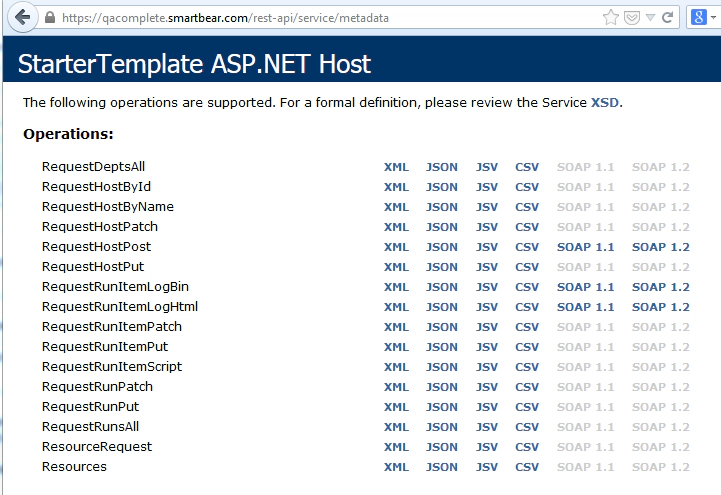The width and height of the screenshot is (721, 495).
Task: Open SOAP 1.2 link for RequestHostPost
Action: click(x=661, y=247)
